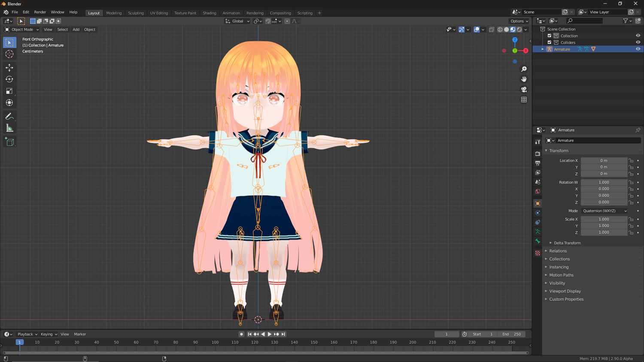Viewport: 644px width, 362px height.
Task: Uncheck the Colliders collection checkbox
Action: pos(550,42)
